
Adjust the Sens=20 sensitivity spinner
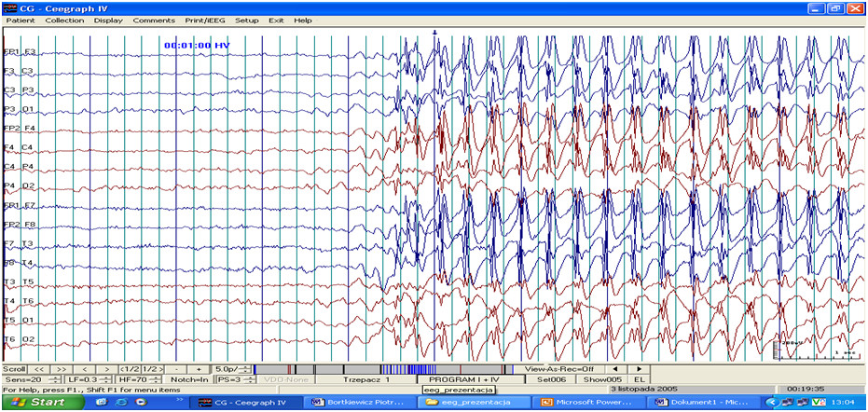coord(56,379)
